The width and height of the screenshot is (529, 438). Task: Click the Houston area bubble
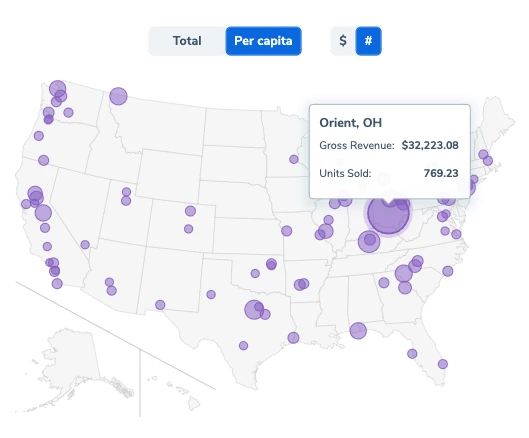[293, 337]
